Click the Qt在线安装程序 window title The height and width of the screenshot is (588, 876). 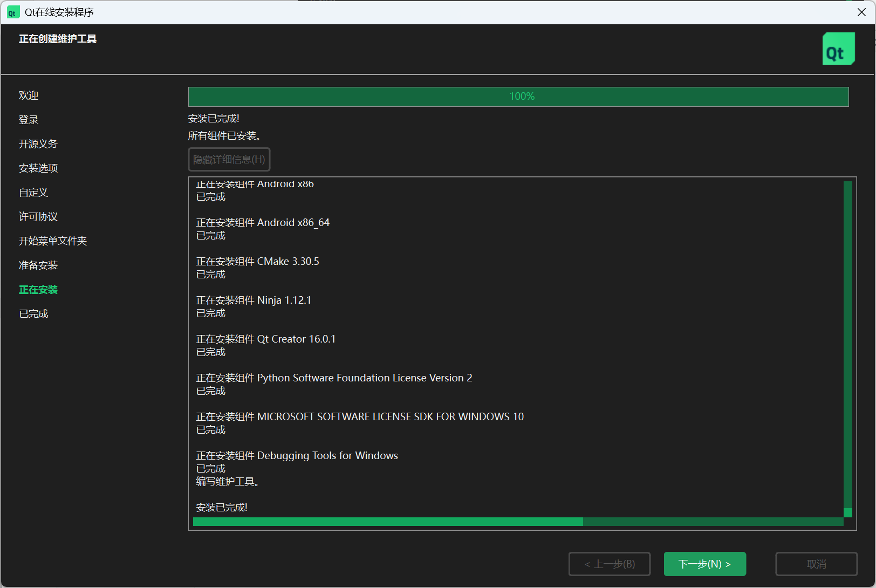coord(59,12)
